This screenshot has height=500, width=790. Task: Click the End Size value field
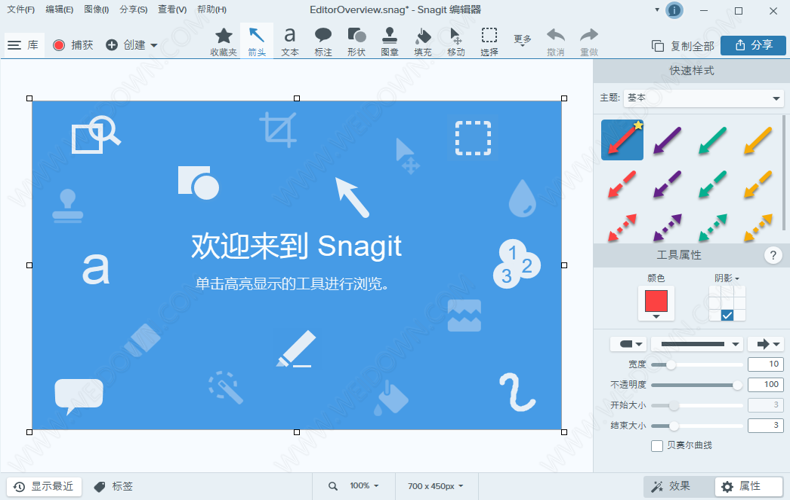766,425
